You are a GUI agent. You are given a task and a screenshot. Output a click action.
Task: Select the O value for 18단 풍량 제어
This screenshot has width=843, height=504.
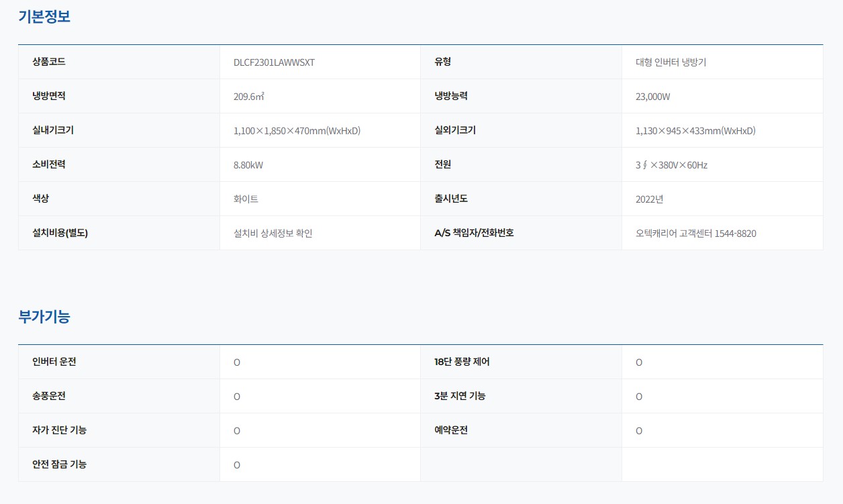(x=639, y=362)
